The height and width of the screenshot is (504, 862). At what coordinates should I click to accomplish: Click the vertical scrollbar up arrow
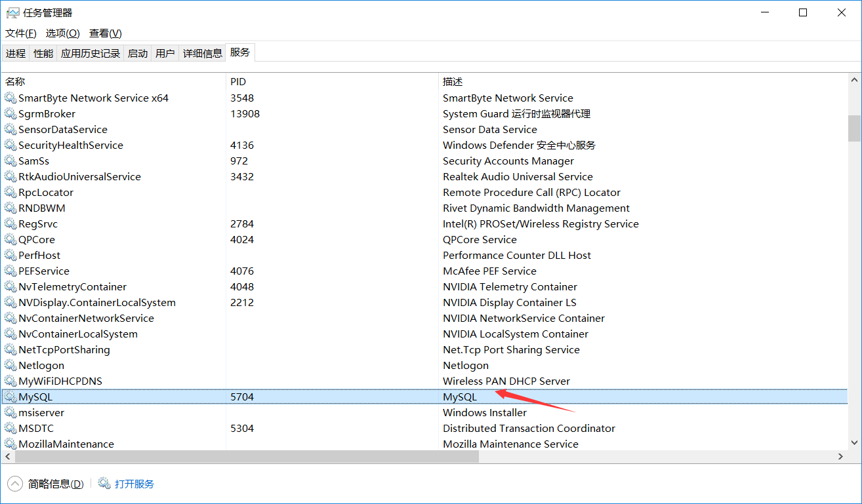click(854, 79)
